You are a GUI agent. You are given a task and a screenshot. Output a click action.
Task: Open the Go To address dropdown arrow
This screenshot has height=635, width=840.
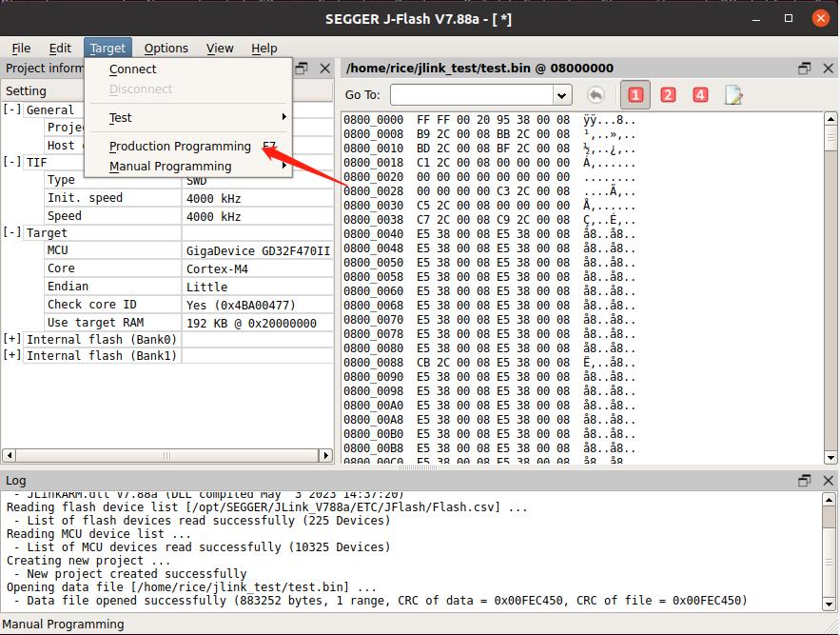pyautogui.click(x=562, y=95)
